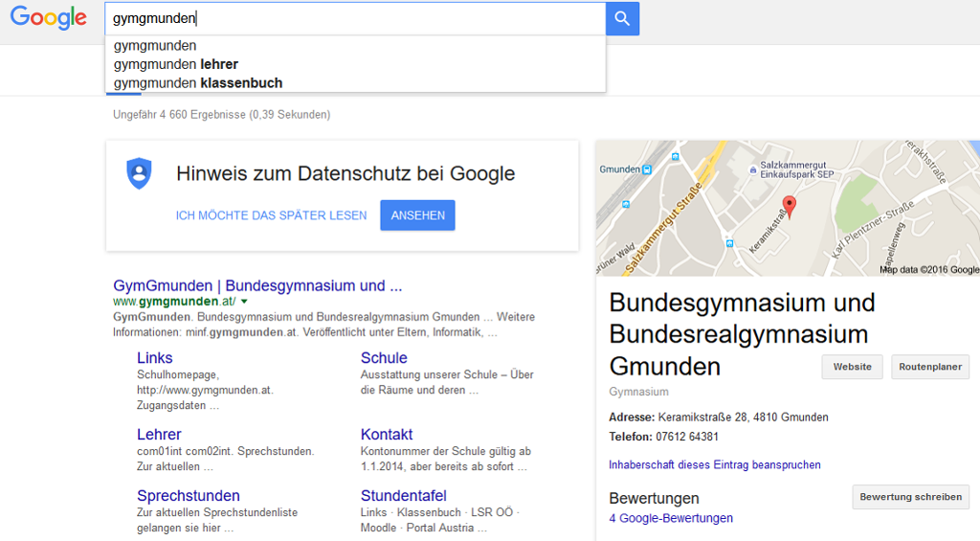Click the 'Bewertungen' section heading
Image resolution: width=980 pixels, height=541 pixels.
coord(654,499)
